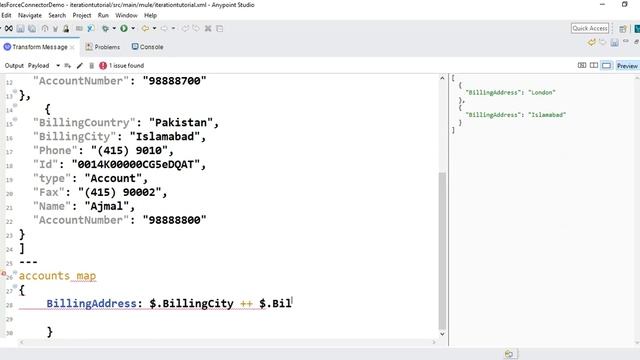
Task: Click the gray X icon in toolbar
Action: pos(208,29)
